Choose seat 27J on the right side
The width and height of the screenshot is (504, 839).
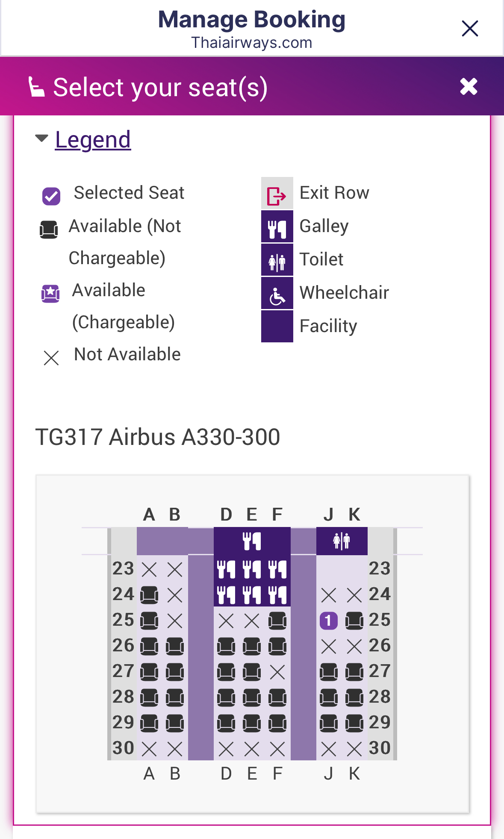click(x=329, y=672)
